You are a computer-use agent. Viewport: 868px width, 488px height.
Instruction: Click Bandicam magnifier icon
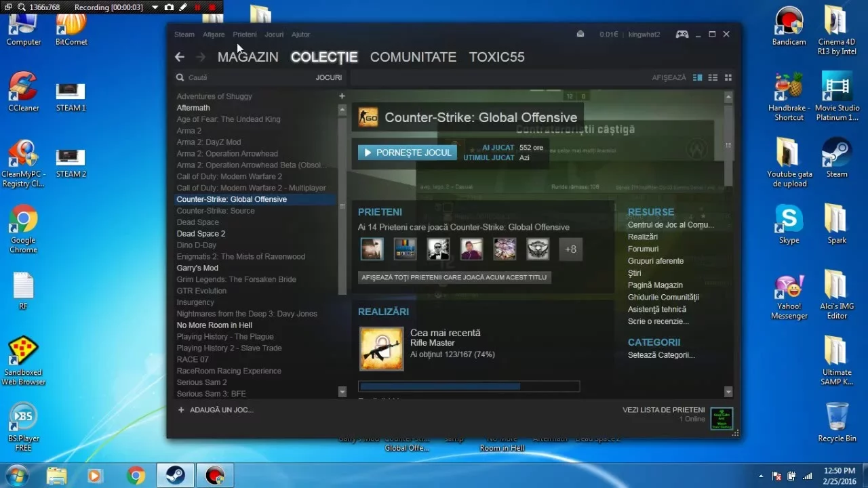click(x=22, y=7)
